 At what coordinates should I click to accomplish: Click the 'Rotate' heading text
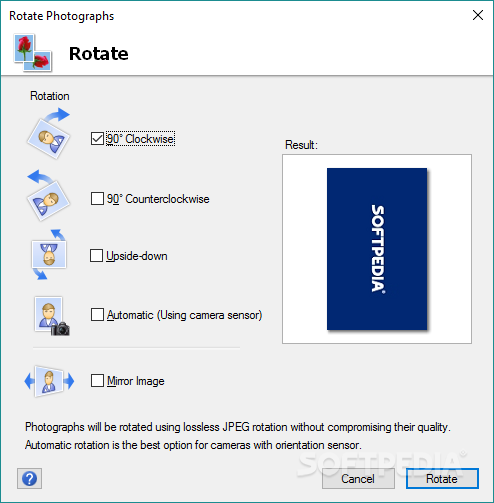pos(99,53)
